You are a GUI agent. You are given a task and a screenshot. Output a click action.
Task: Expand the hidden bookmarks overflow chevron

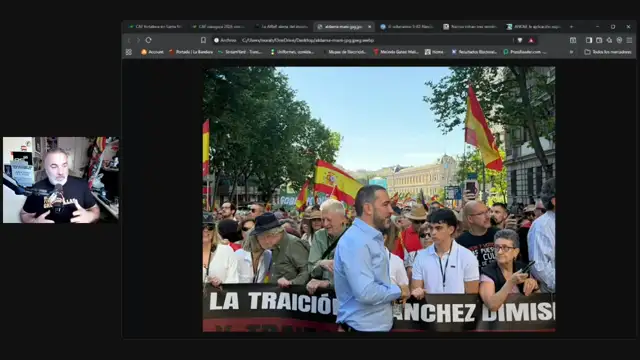571,52
